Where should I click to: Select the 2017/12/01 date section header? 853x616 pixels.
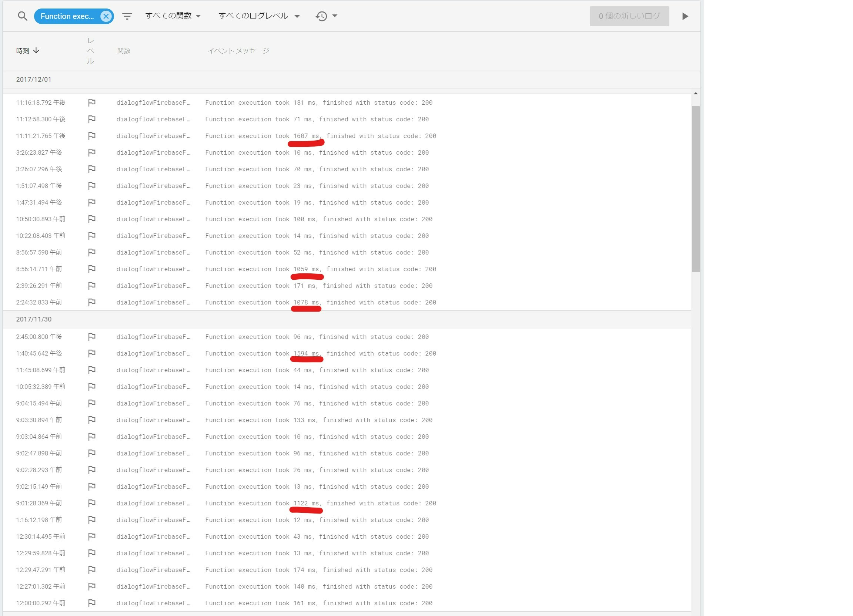point(34,79)
